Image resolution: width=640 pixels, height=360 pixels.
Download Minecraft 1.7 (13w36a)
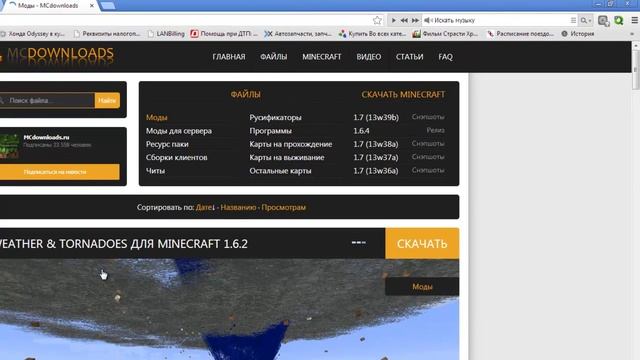[376, 171]
